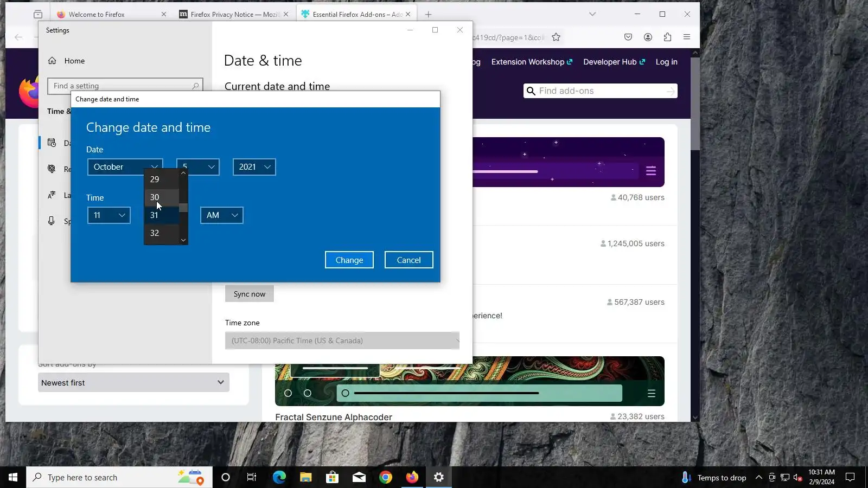Select the Date & time sidebar icon
The height and width of the screenshot is (488, 868).
52,143
